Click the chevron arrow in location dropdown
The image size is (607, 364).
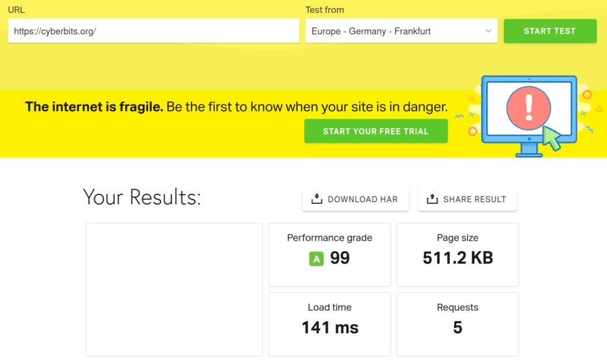(488, 31)
